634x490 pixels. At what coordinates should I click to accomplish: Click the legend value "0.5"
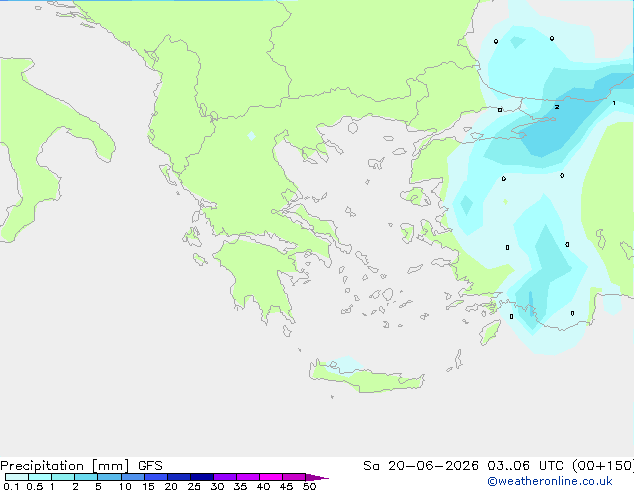click(34, 486)
